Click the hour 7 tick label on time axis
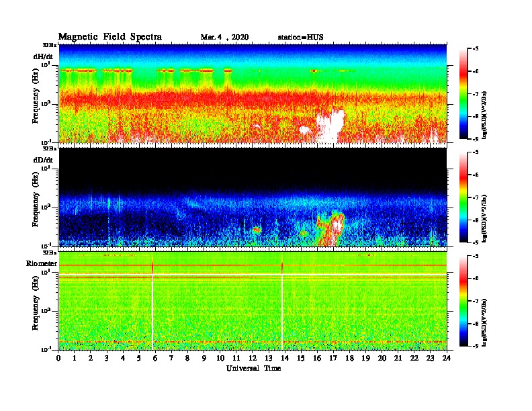 click(x=171, y=358)
